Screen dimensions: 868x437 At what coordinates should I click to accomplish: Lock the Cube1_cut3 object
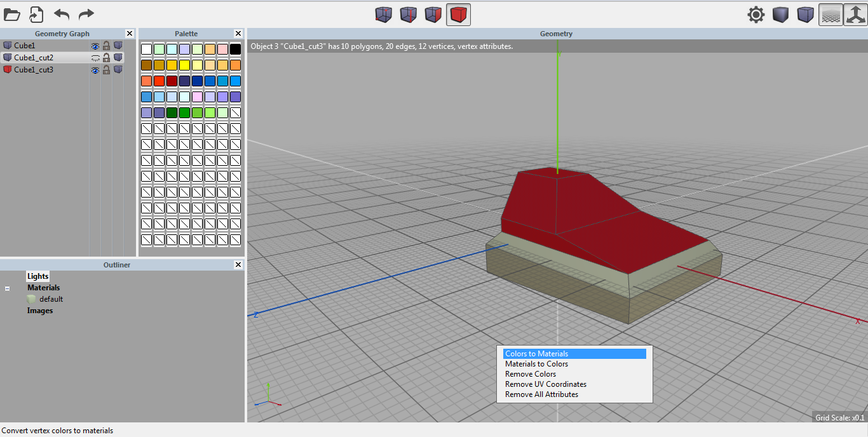click(x=107, y=70)
